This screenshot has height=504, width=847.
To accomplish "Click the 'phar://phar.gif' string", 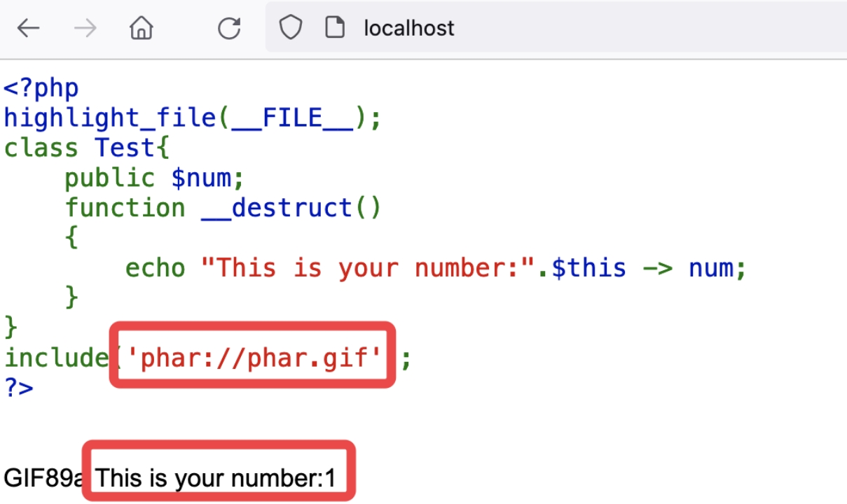I will click(x=252, y=358).
